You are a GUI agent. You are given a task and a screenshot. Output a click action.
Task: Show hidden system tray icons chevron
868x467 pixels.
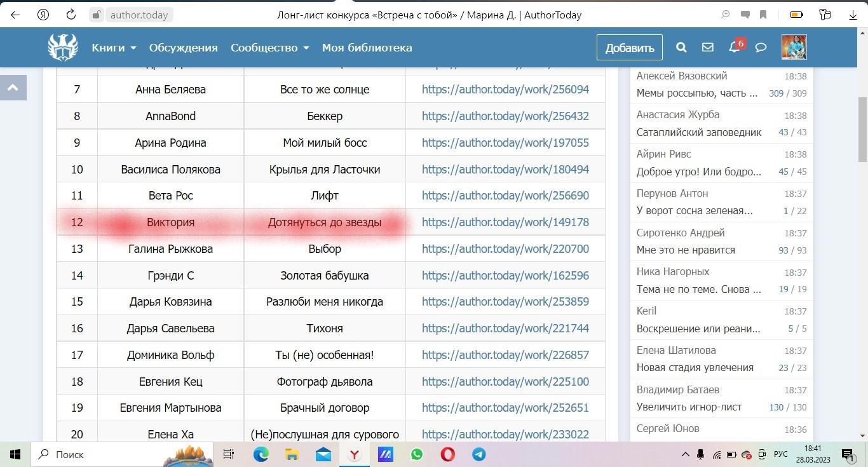pos(685,454)
